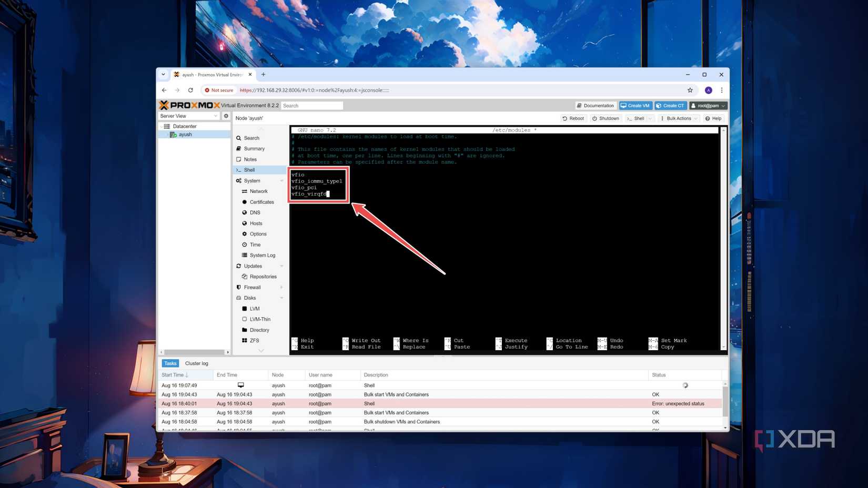This screenshot has height=488, width=868.
Task: Click the Create VM button
Action: (635, 106)
